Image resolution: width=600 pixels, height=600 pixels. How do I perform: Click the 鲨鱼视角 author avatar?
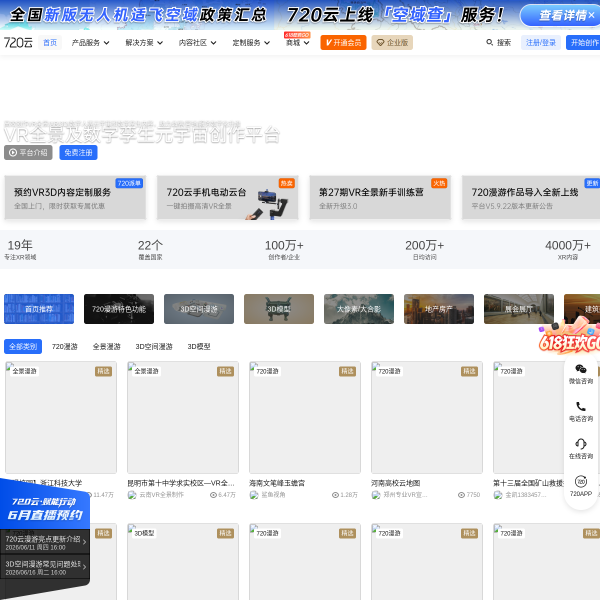(254, 495)
